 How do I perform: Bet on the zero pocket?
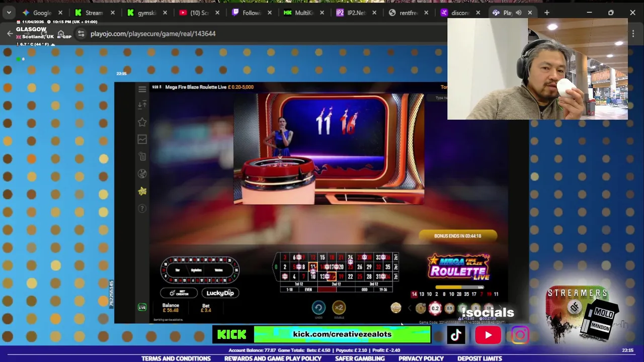click(275, 267)
